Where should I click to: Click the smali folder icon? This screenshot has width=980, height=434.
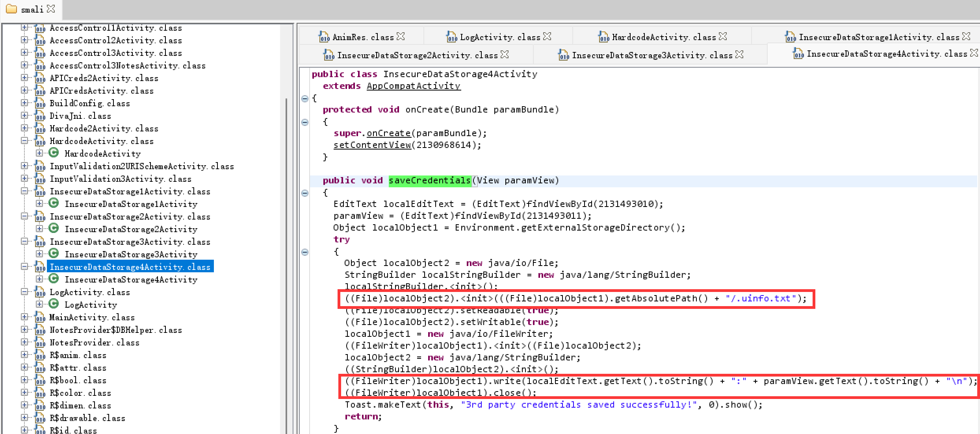[x=11, y=9]
